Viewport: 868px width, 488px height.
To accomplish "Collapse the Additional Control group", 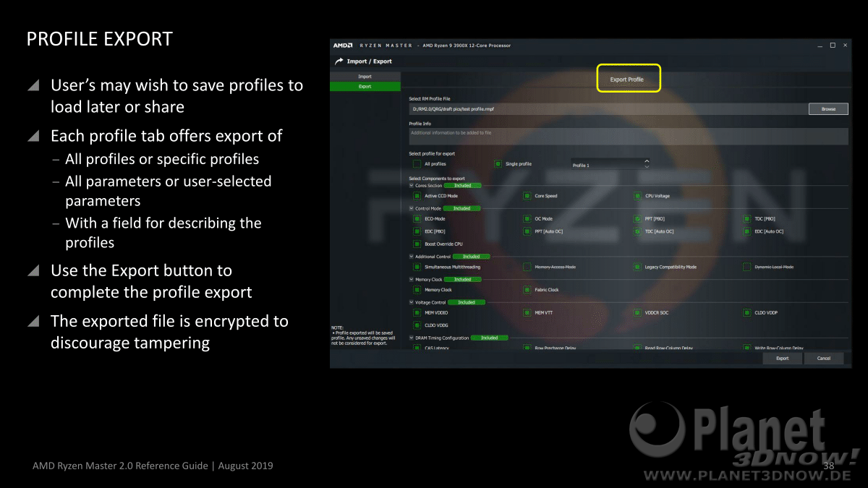I will point(412,257).
